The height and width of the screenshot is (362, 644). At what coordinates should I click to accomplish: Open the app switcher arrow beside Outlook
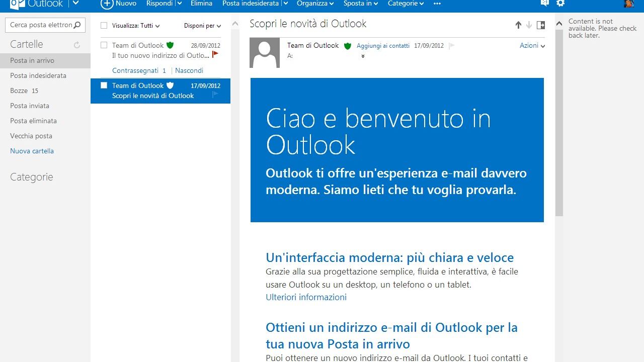tap(75, 3)
